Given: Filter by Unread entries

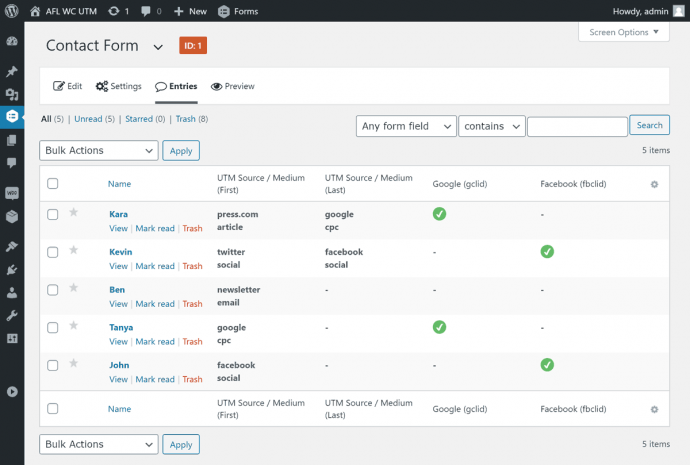Looking at the screenshot, I should pos(88,119).
